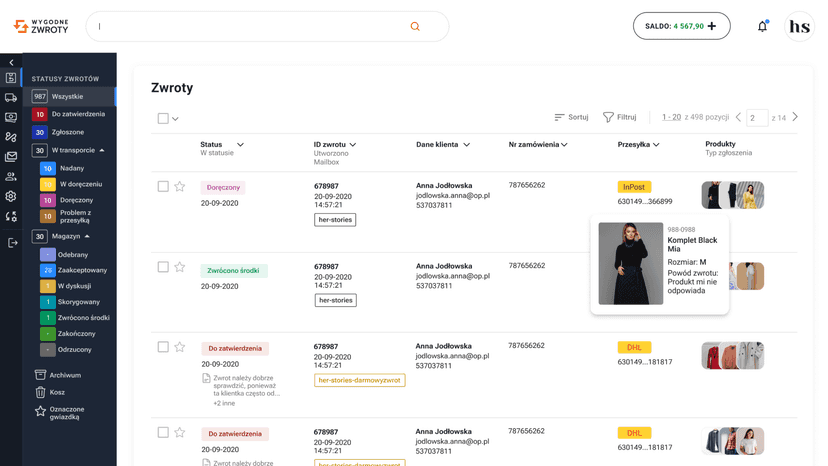The image size is (828, 466).
Task: Open the settings gear in left rail
Action: (11, 197)
